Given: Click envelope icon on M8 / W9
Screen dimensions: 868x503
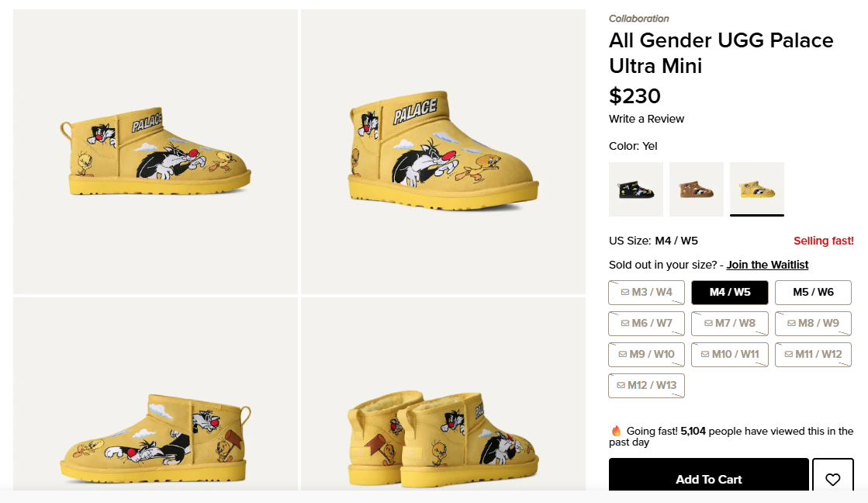Looking at the screenshot, I should tap(791, 324).
